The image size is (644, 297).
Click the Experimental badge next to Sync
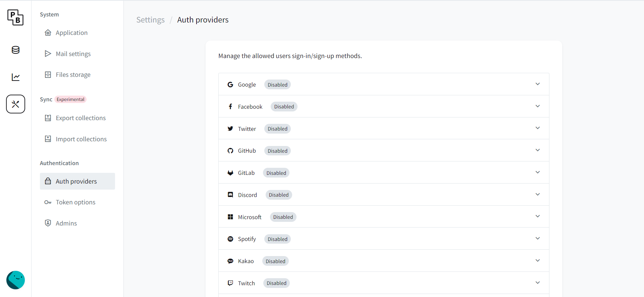point(70,99)
